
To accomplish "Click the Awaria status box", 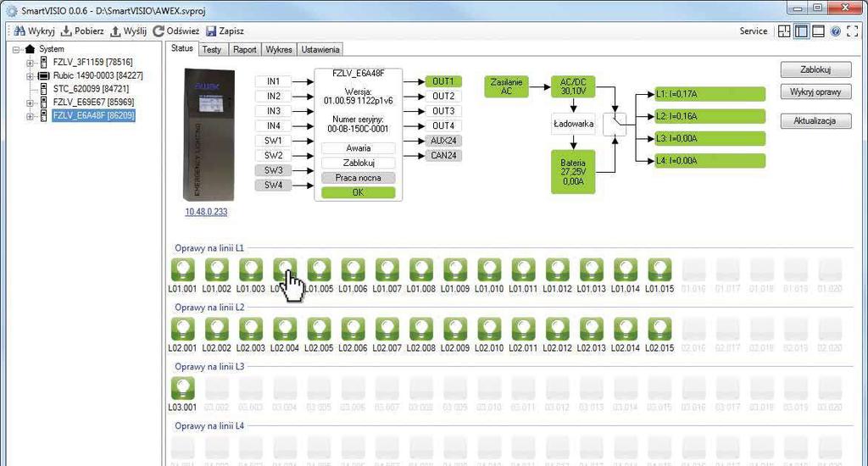I will pyautogui.click(x=359, y=148).
